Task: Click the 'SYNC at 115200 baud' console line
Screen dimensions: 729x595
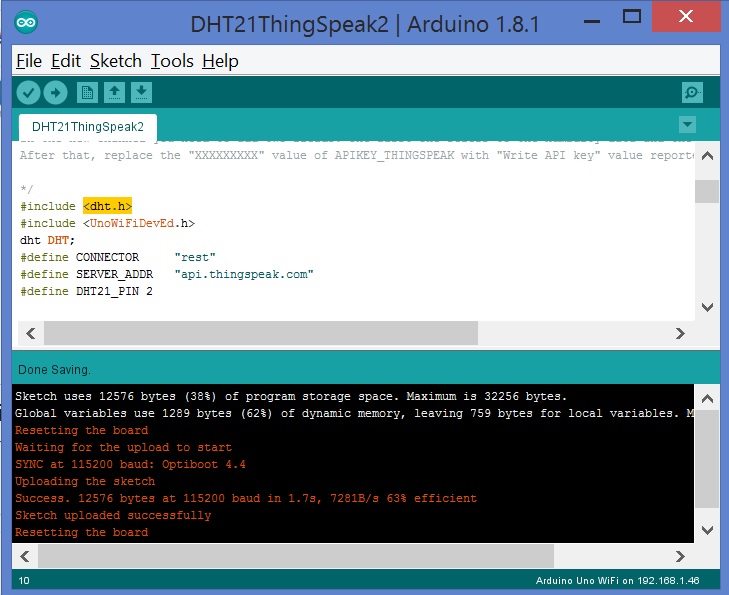Action: [x=130, y=464]
